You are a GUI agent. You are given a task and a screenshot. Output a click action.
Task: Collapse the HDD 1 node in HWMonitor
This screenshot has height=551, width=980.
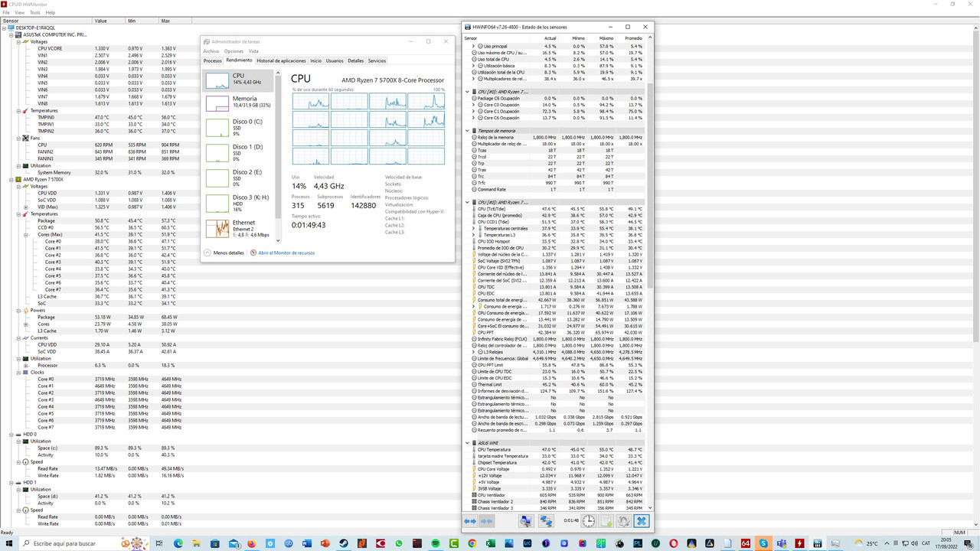[x=11, y=483]
